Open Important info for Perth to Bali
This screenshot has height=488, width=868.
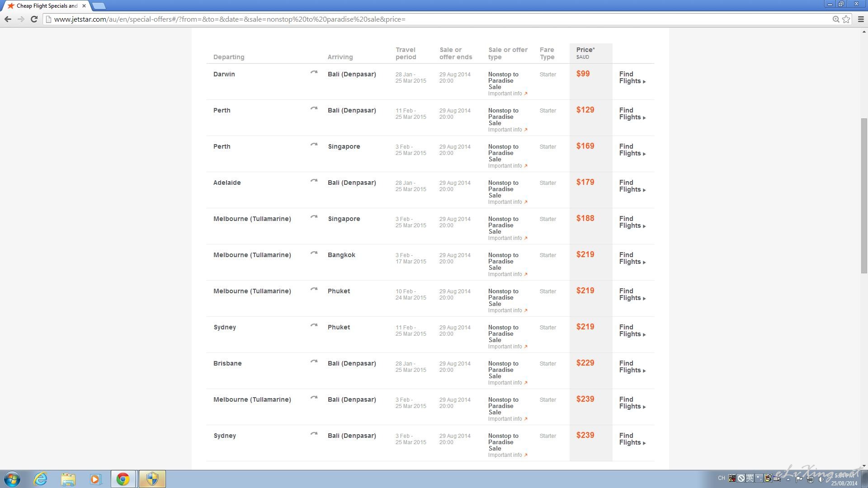508,130
